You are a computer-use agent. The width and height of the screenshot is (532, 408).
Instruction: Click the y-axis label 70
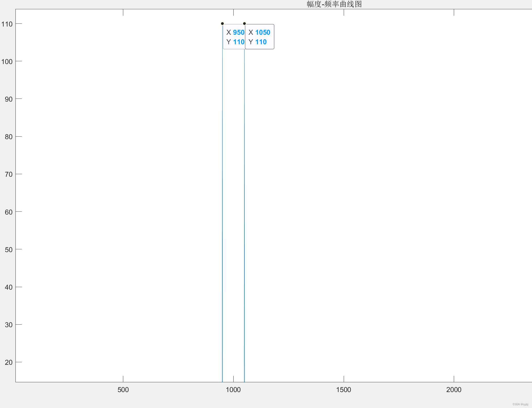point(9,174)
